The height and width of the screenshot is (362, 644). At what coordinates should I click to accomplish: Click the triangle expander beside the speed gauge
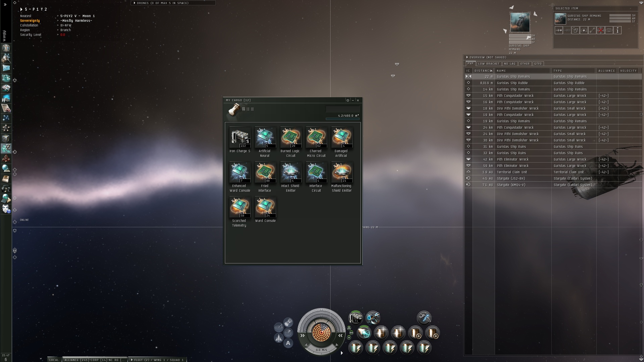342,353
